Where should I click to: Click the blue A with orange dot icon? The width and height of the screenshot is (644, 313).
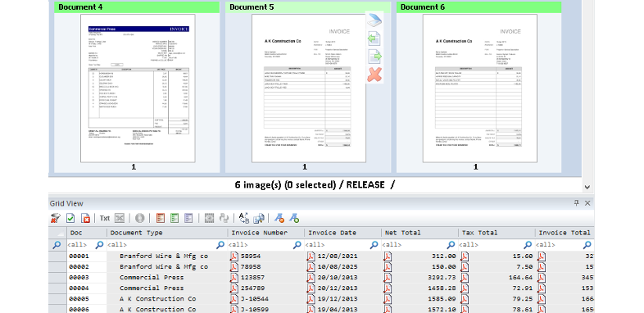tap(279, 218)
